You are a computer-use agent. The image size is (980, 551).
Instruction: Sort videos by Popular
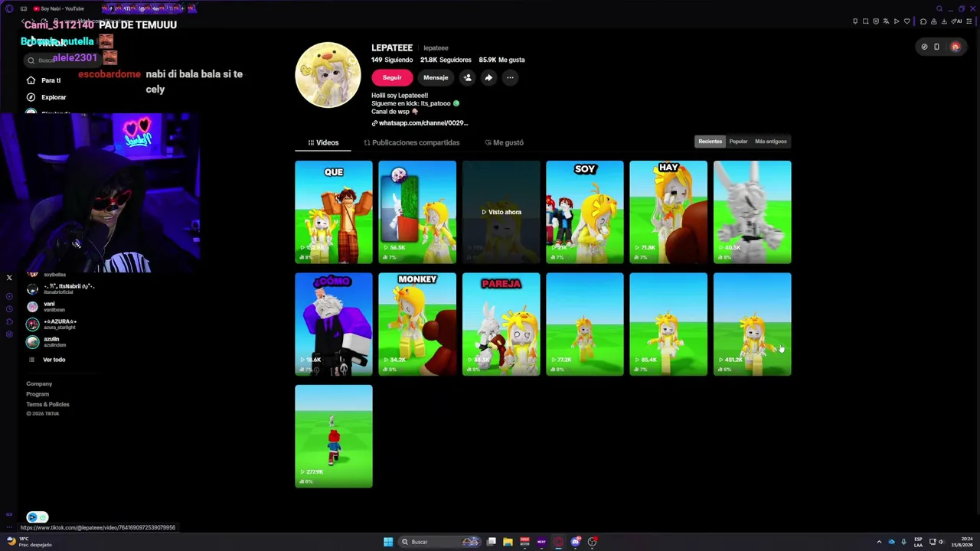coord(738,142)
